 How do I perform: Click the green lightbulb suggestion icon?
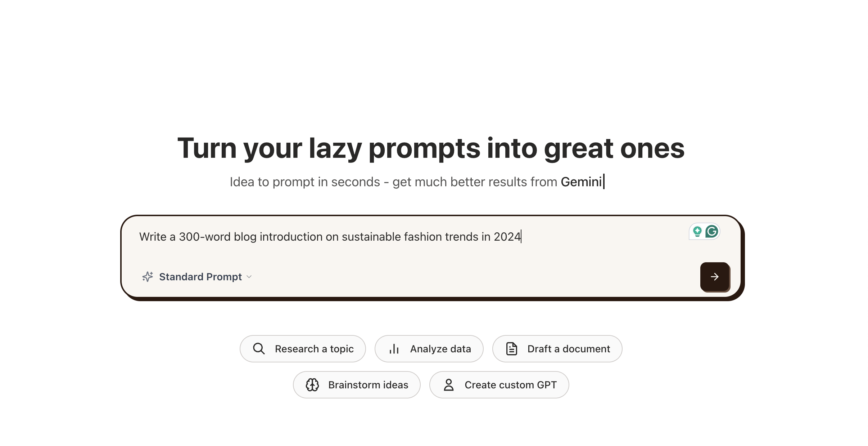(697, 231)
